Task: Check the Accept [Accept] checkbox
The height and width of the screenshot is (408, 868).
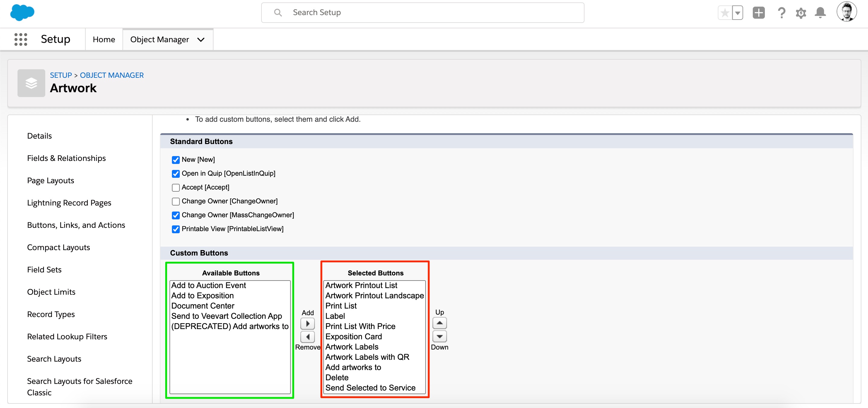Action: coord(176,187)
